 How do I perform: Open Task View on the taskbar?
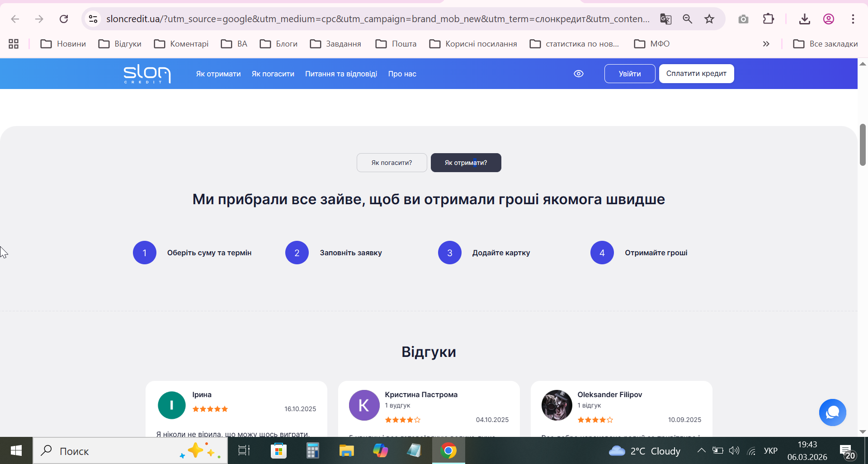[x=244, y=450]
